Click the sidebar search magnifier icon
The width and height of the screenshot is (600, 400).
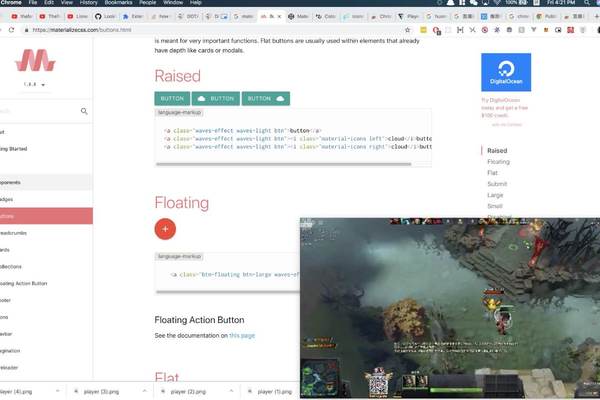tap(84, 111)
